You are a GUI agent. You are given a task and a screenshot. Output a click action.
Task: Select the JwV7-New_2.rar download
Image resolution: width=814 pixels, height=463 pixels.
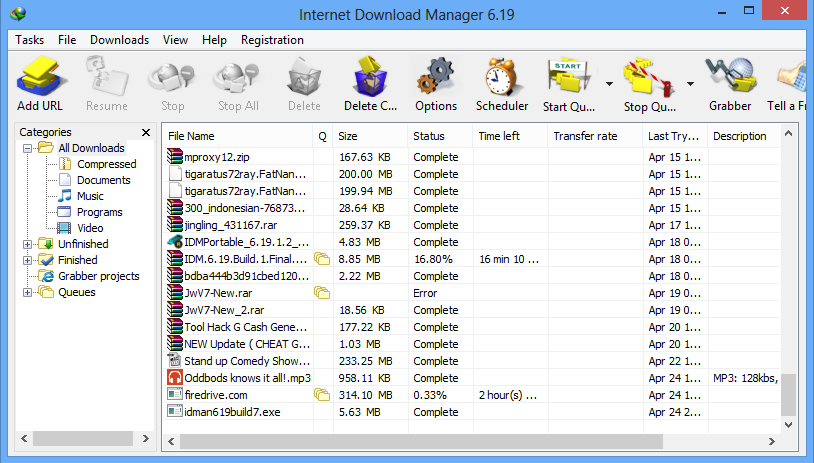point(471,310)
